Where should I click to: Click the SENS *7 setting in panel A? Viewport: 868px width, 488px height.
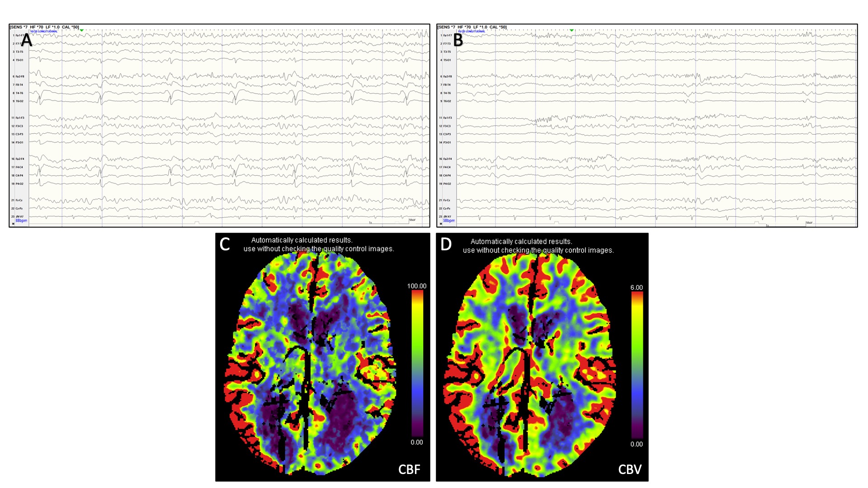19,27
